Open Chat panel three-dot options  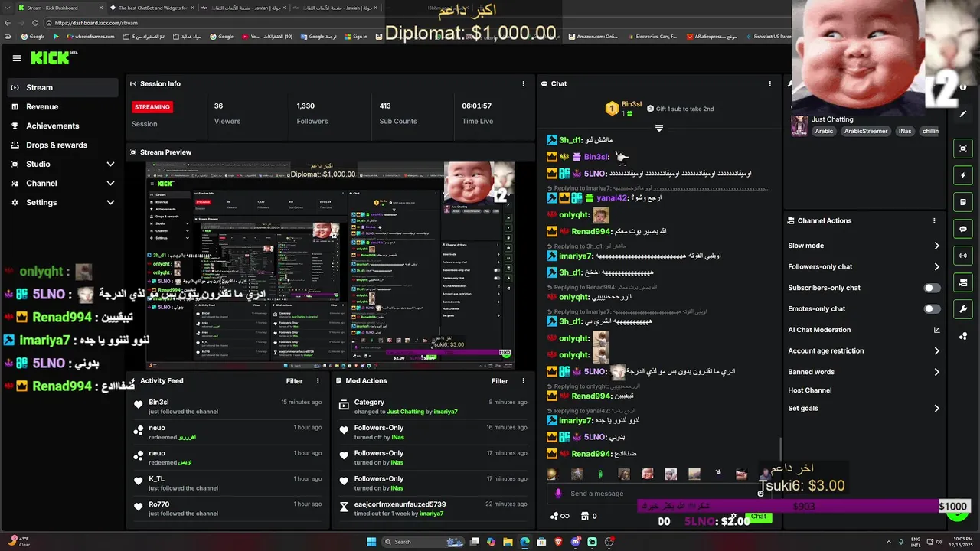[770, 83]
